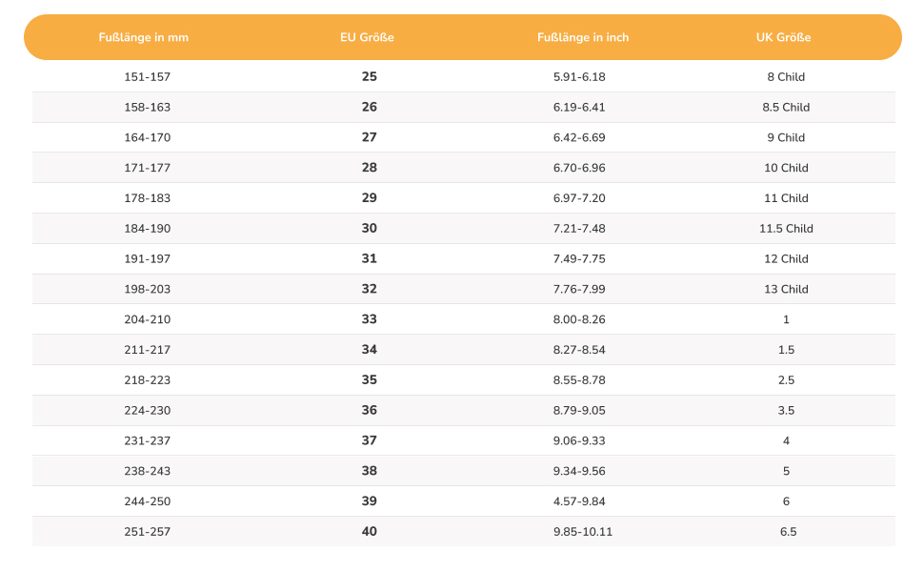This screenshot has height=572, width=924.
Task: Click the 191-197 mm cell
Action: [x=148, y=258]
